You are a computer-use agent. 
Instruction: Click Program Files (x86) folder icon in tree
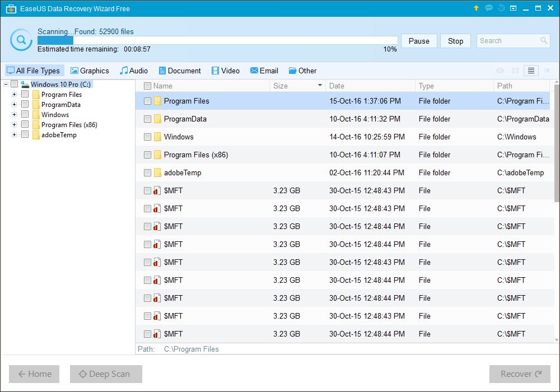click(x=36, y=124)
